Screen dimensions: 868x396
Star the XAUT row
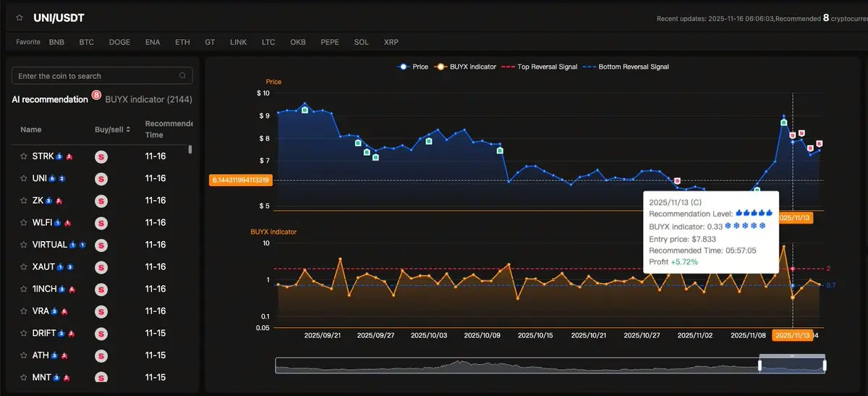coord(24,267)
